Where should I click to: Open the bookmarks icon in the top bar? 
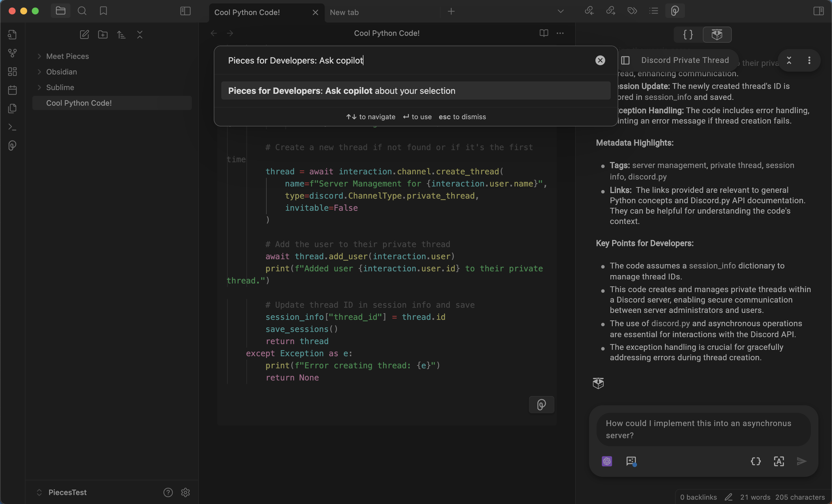tap(103, 11)
